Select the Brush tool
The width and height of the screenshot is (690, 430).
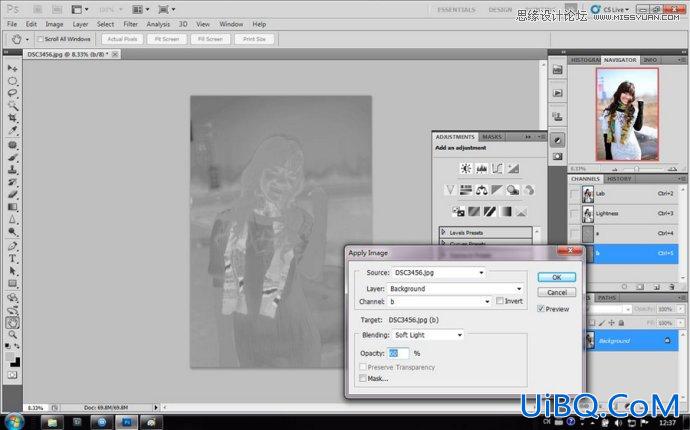pos(12,157)
